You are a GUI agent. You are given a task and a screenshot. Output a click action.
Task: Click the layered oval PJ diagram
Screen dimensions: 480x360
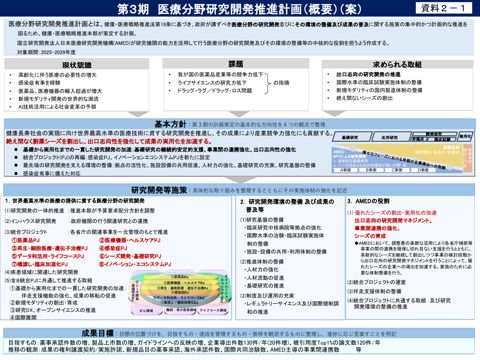point(180,292)
